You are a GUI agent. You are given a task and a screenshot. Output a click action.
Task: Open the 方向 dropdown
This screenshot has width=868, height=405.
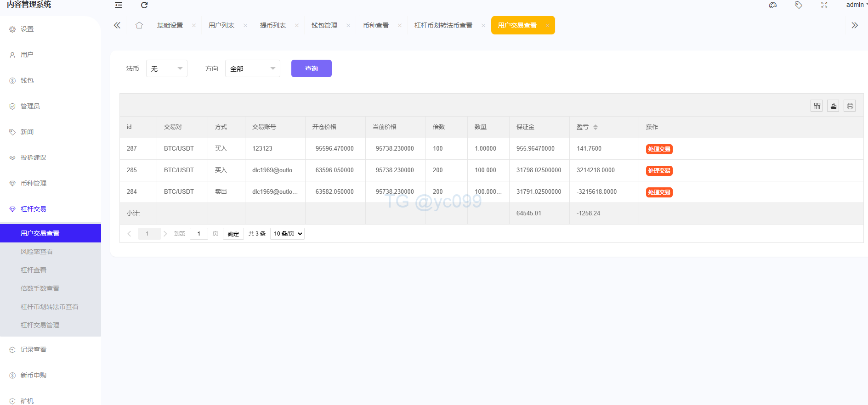(252, 68)
